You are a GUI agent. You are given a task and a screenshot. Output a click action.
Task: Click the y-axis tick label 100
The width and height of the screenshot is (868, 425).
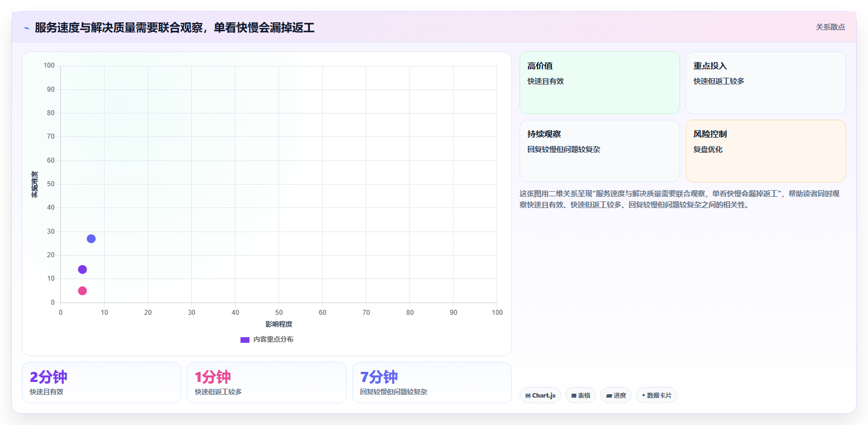[x=49, y=66]
